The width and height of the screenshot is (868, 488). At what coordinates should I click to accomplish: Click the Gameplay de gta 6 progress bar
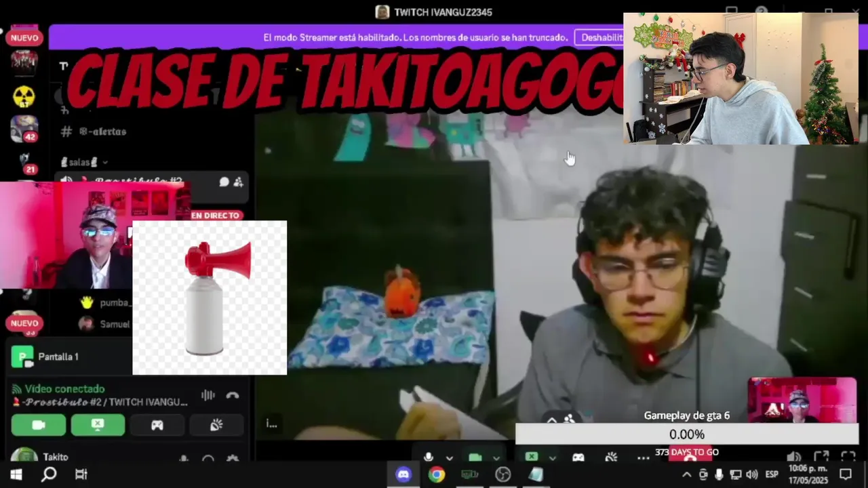point(687,434)
